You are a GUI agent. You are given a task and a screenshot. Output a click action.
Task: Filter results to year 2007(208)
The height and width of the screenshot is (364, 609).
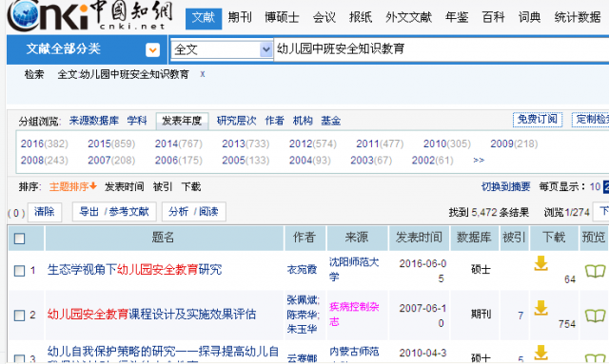tap(111, 160)
